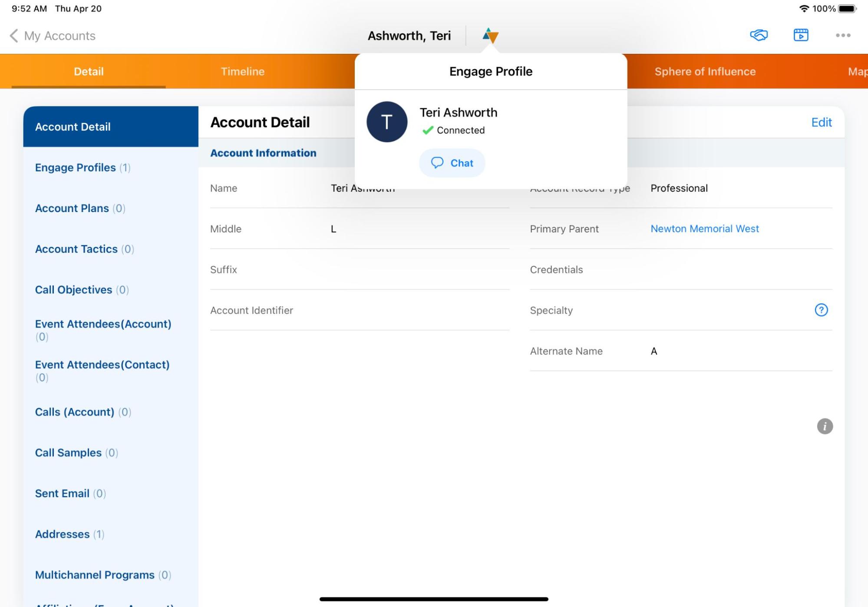Tap the Engage triangle logo icon
Viewport: 868px width, 607px height.
coord(490,36)
